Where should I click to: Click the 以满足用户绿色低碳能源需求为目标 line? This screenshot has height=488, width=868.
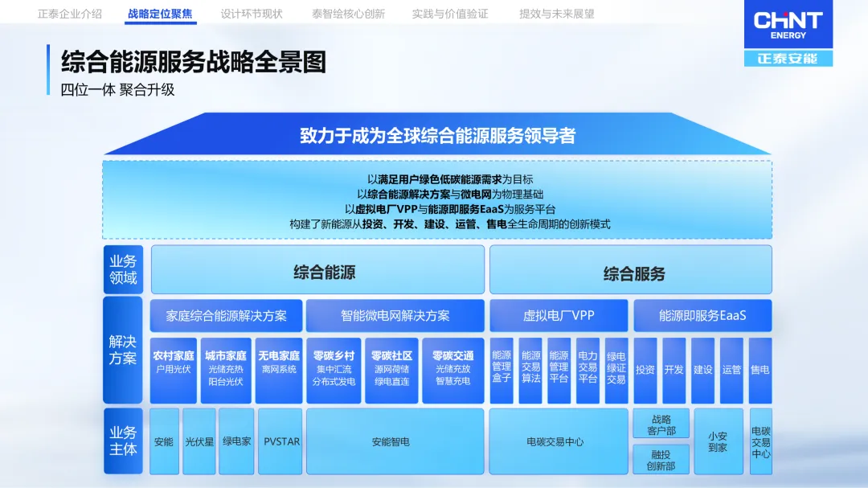tap(450, 179)
